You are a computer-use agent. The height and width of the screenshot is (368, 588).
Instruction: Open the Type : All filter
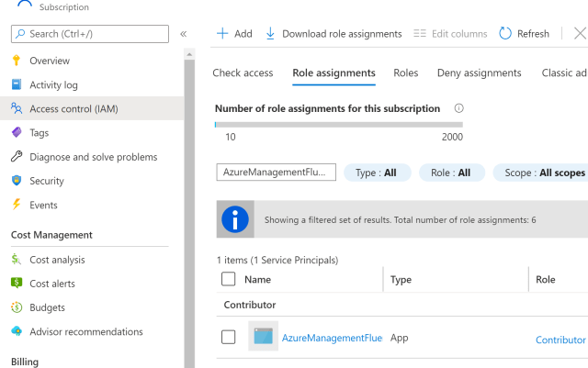(376, 173)
